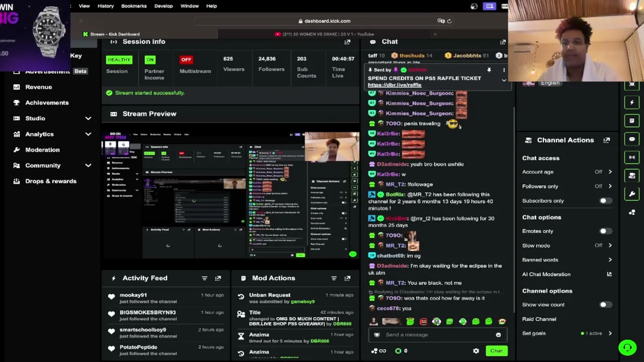Click the wrench sidebar icon
644x362 pixels.
[x=632, y=194]
